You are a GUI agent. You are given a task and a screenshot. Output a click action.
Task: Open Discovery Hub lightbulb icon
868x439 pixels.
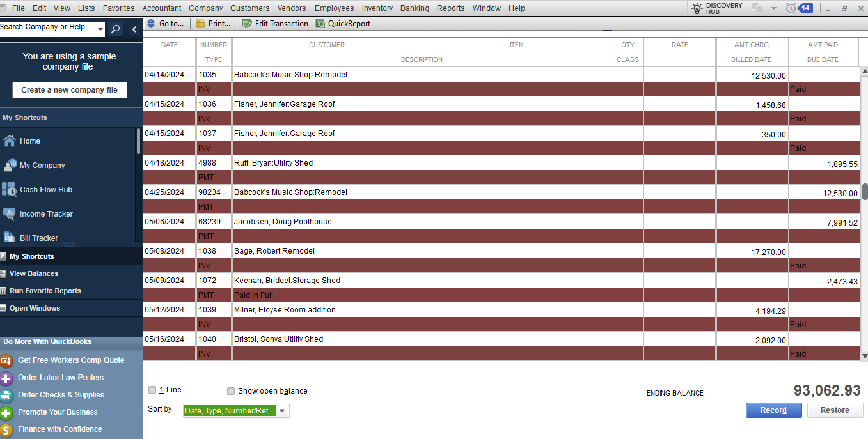pos(697,8)
